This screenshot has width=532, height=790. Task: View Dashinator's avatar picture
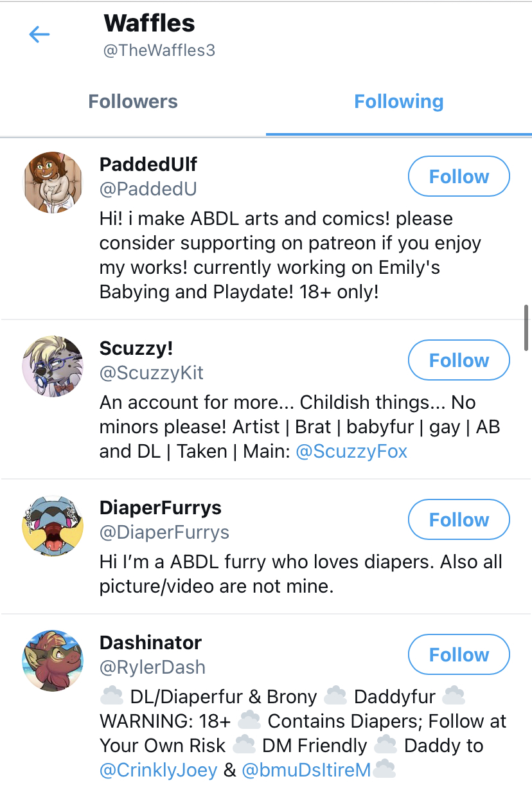pyautogui.click(x=53, y=661)
